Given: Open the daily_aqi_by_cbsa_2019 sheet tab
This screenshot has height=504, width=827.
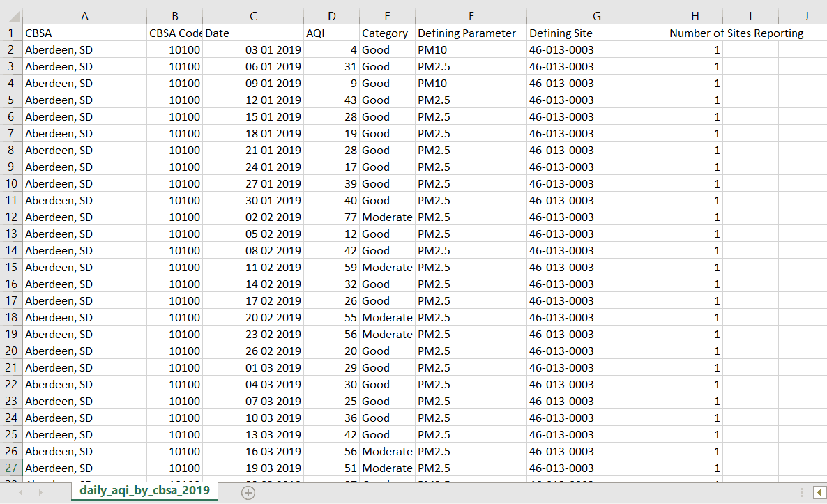Looking at the screenshot, I should (x=144, y=491).
